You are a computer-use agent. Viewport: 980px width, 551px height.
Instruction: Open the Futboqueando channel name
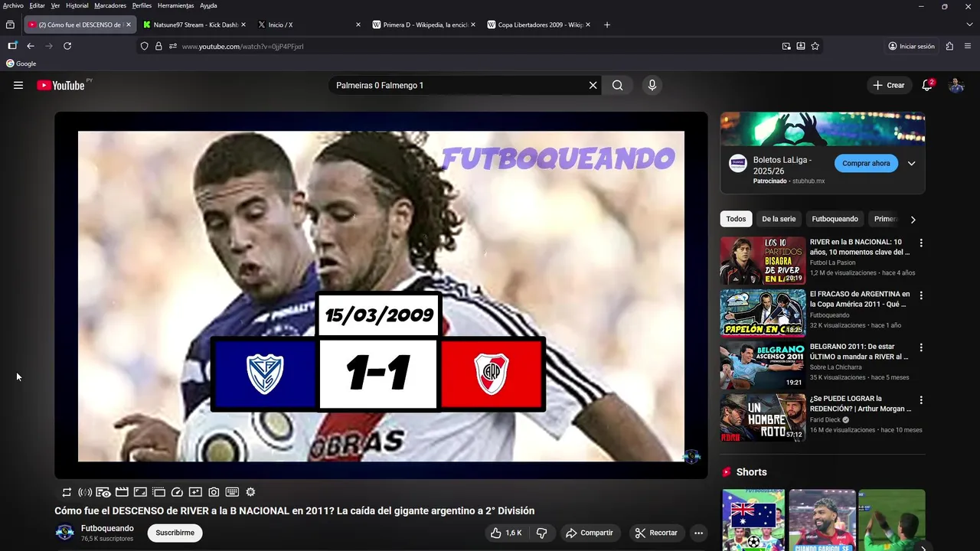tap(107, 528)
